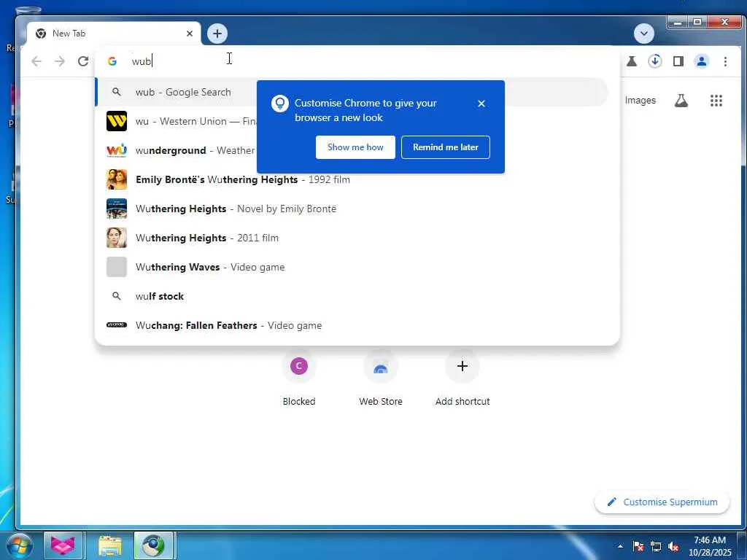Show hidden system tray icons
Screen dimensions: 747x560
tap(620, 546)
